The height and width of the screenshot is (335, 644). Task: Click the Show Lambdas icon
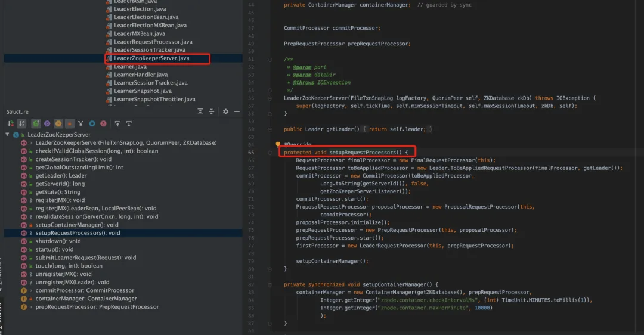[x=103, y=123]
